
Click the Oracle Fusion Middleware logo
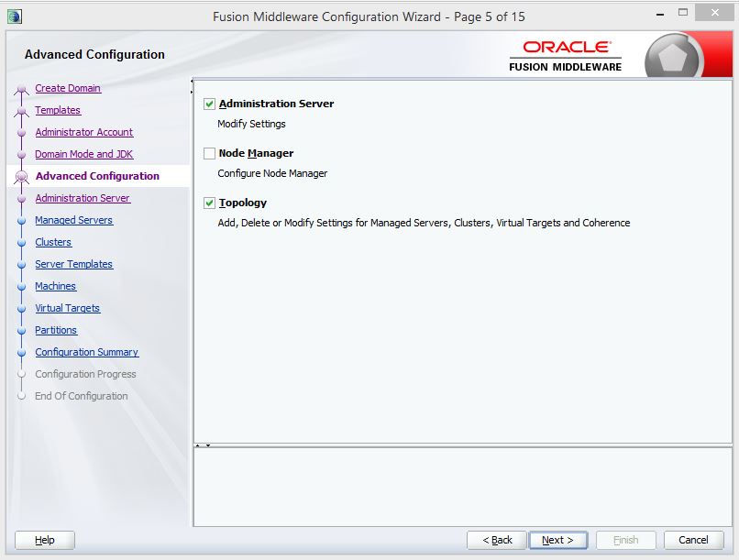coord(566,55)
